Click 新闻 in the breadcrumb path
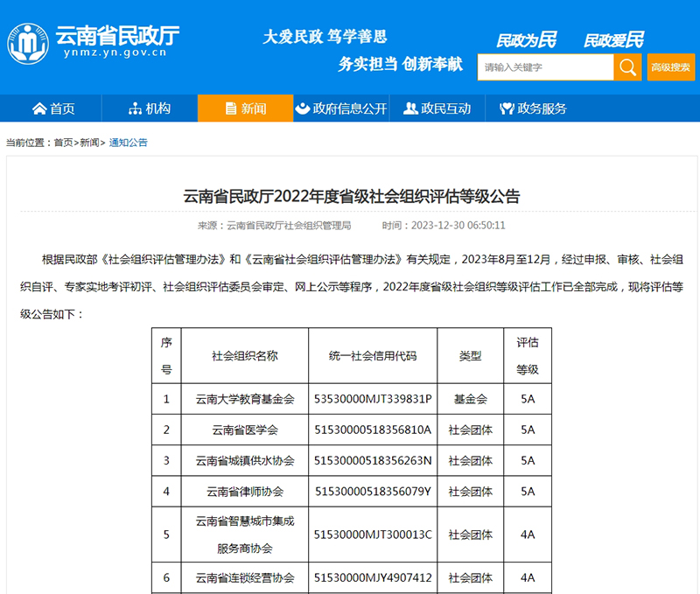 tap(89, 143)
